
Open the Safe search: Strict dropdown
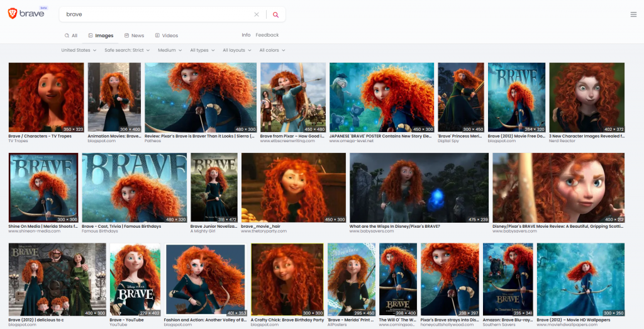pos(127,50)
